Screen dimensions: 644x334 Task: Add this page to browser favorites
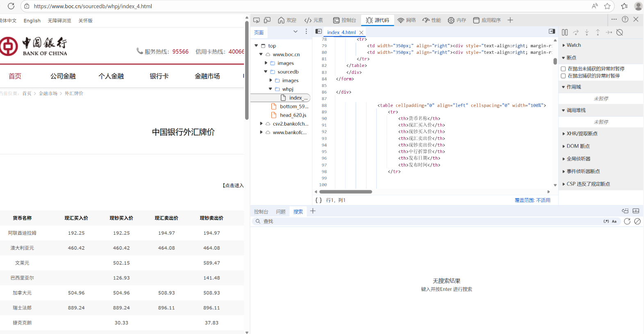608,6
